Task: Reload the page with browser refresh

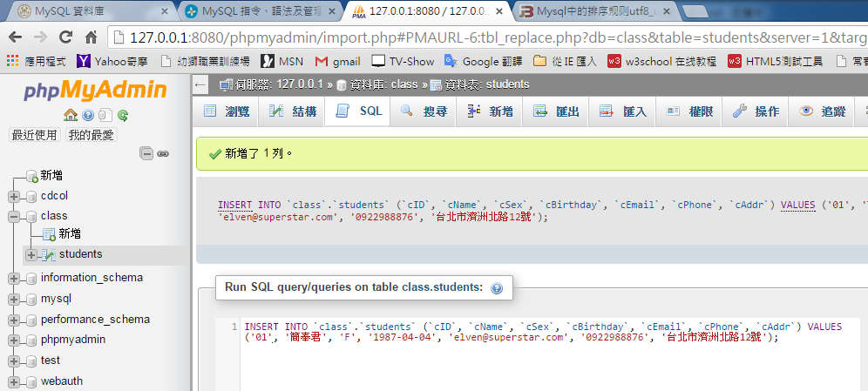Action: point(66,37)
